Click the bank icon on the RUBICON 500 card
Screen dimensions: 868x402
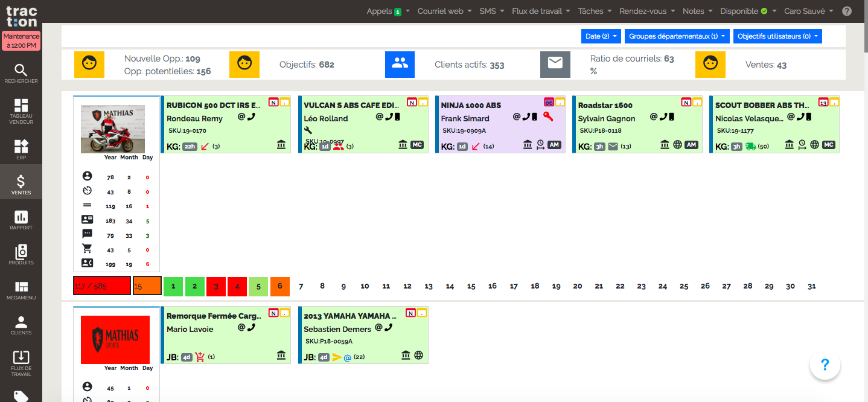click(281, 144)
